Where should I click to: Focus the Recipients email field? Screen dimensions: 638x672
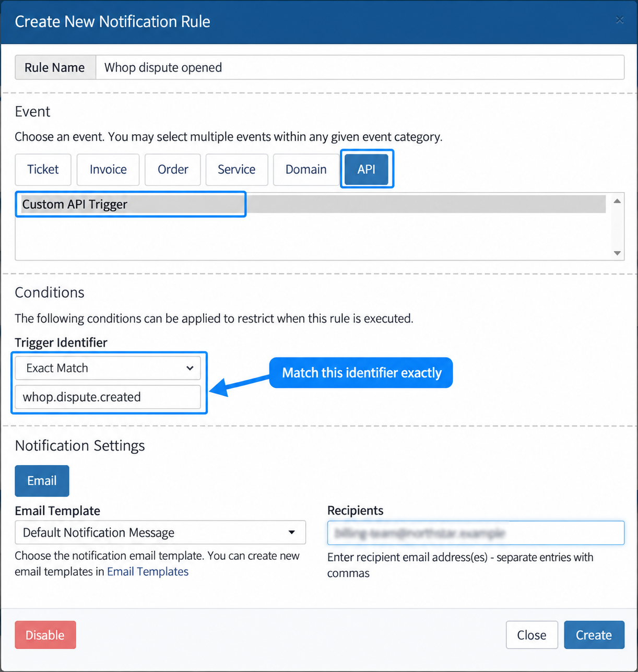tap(476, 533)
